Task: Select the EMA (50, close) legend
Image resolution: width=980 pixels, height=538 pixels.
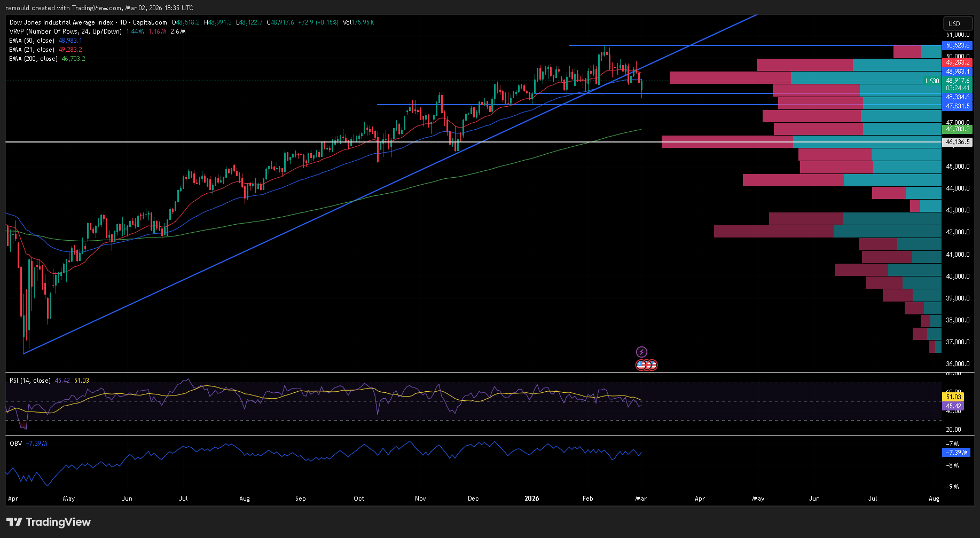Action: (32, 41)
